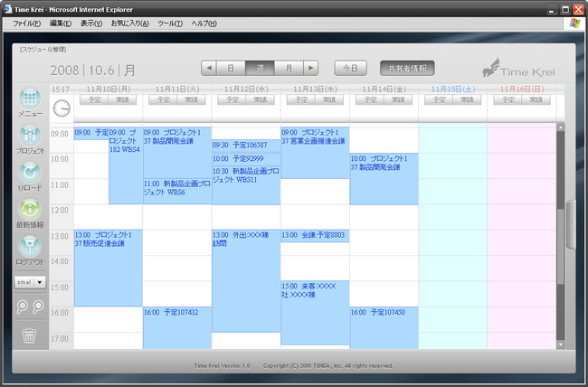This screenshot has width=588, height=387.
Task: Open Tuesday 11:00 新製品企画 WBS6 event
Action: tap(177, 192)
